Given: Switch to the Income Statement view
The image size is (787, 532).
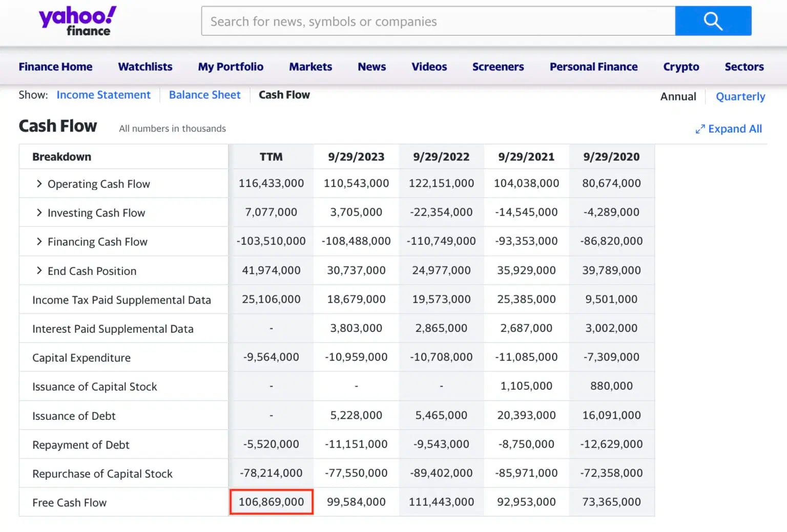Looking at the screenshot, I should [103, 95].
